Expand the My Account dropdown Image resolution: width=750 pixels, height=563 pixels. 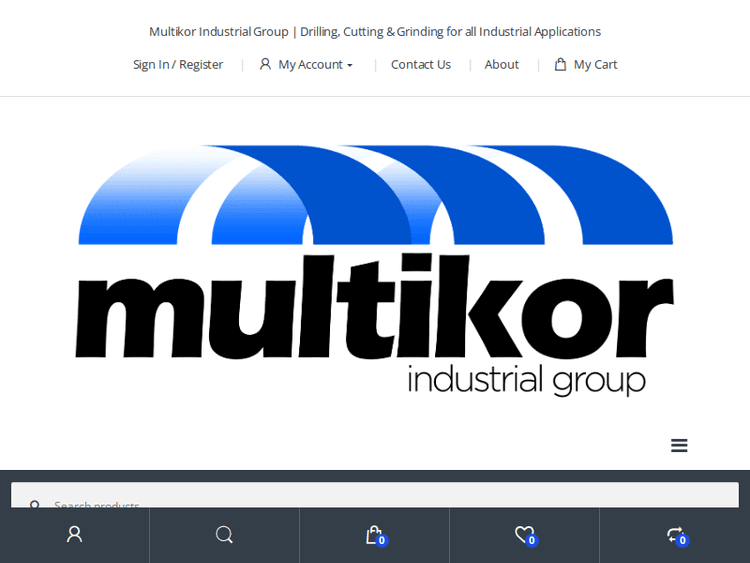coord(315,65)
